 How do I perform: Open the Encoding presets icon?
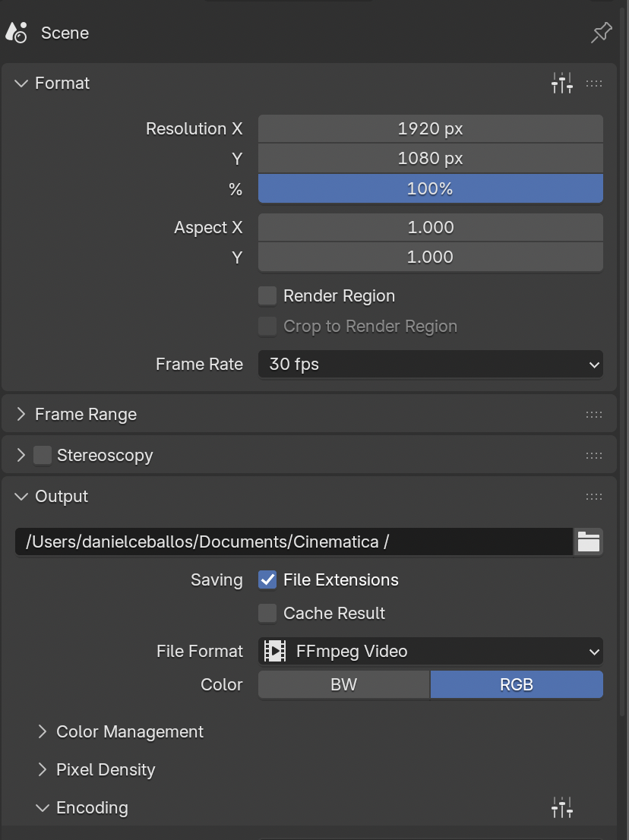pyautogui.click(x=562, y=807)
